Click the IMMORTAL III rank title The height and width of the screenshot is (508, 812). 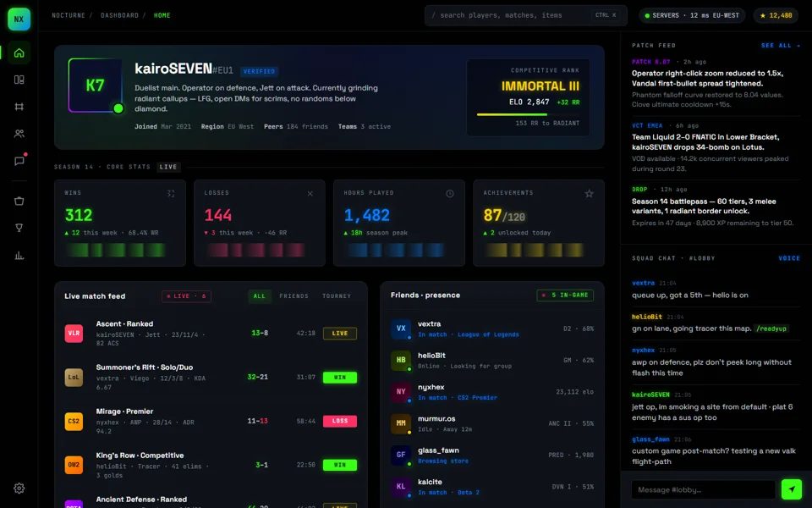pyautogui.click(x=540, y=86)
